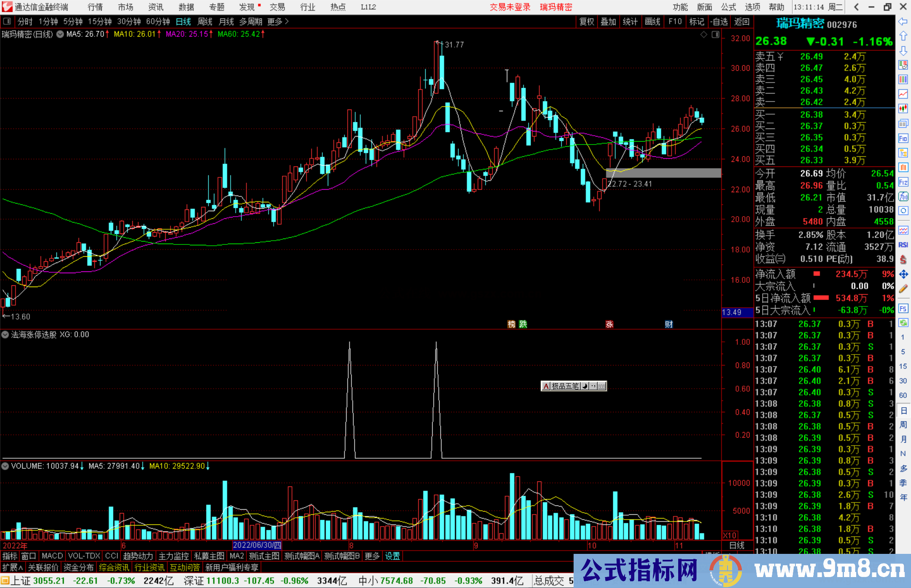The width and height of the screenshot is (911, 588).
Task: Click the F10 company info sidebar icon
Action: [903, 138]
